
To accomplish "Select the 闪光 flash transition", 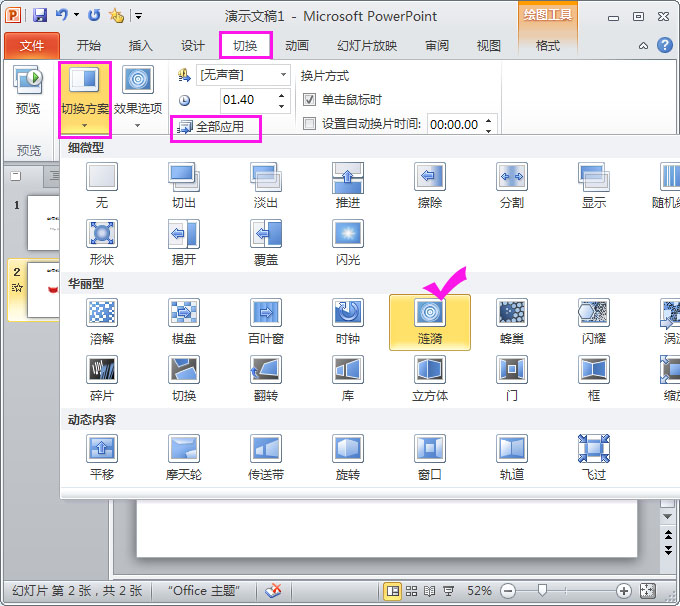I will [x=347, y=242].
